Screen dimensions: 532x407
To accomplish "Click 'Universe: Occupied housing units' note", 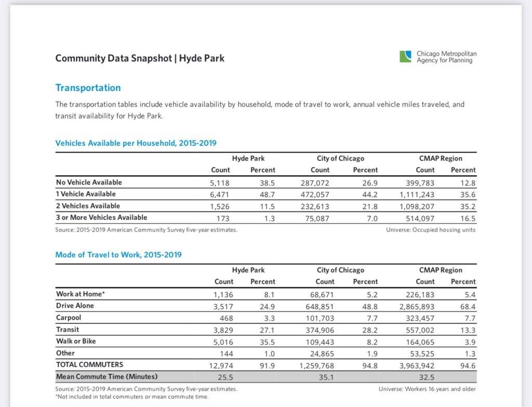I will tap(431, 230).
